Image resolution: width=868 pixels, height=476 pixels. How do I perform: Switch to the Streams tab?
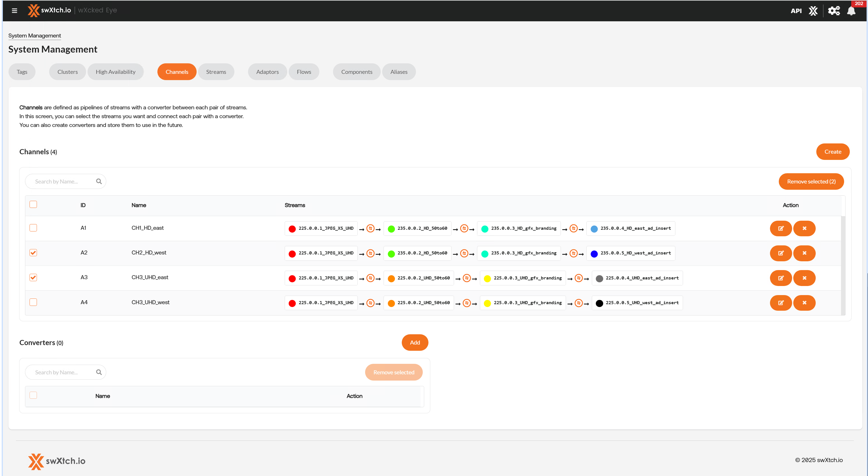click(216, 72)
